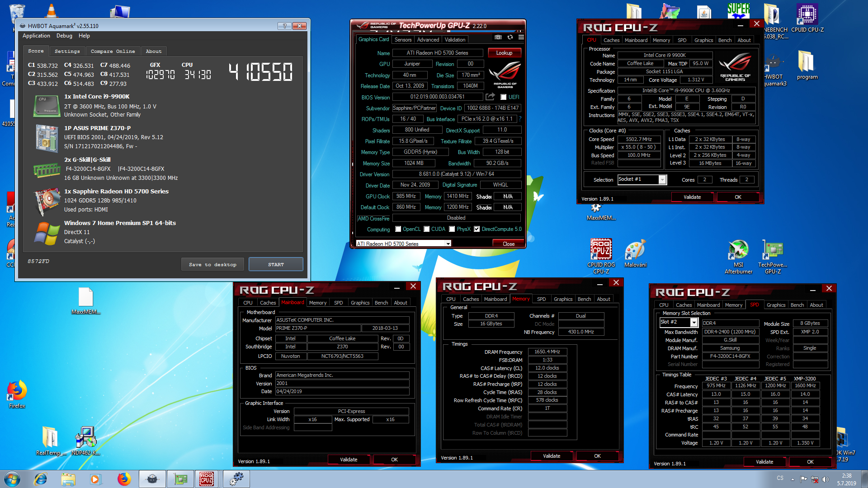Click Validate in the CPU tab CPU-Z window
868x488 pixels.
tap(692, 197)
